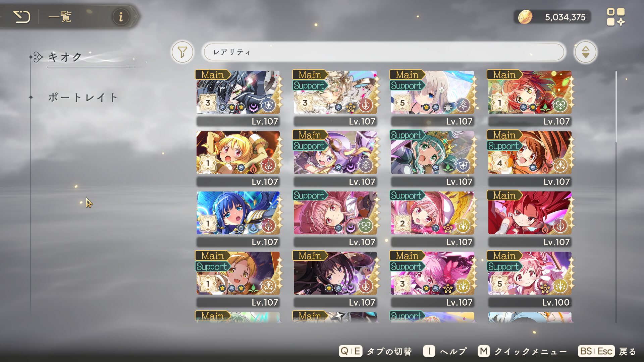644x362 pixels.
Task: Select the キオク tab
Action: click(65, 57)
